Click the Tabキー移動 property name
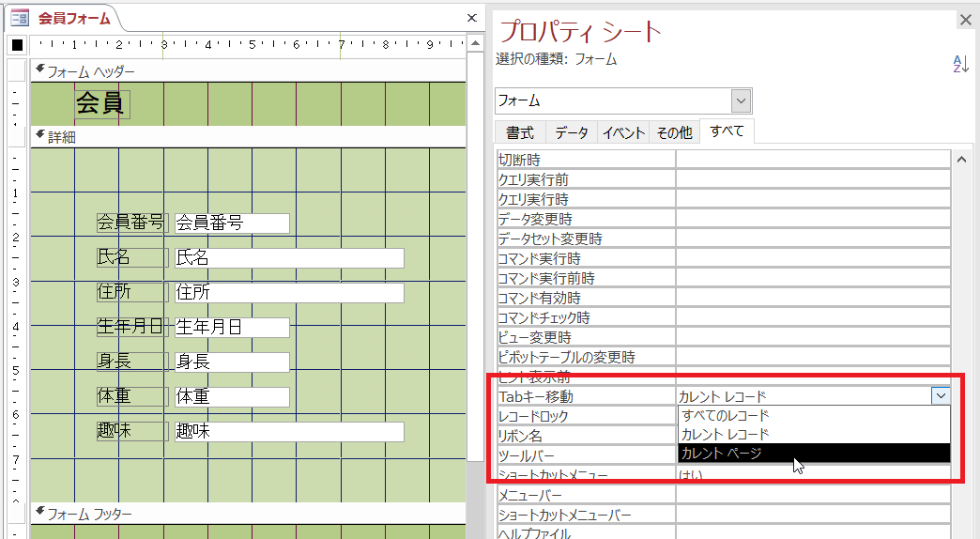The height and width of the screenshot is (539, 980). click(536, 396)
